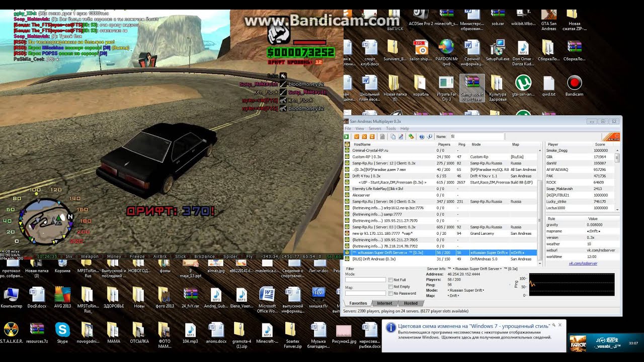Open мишка.flv video file icon
644x362 pixels.
[318, 298]
